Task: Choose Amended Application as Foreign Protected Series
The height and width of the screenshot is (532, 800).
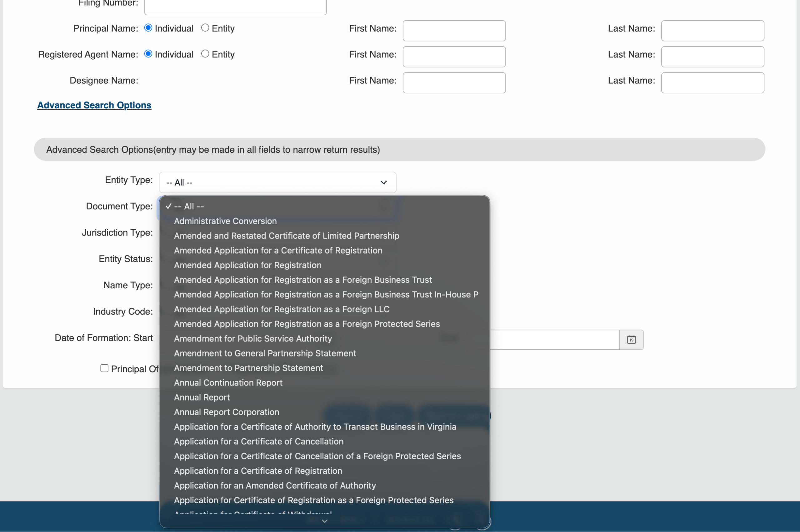Action: point(324,324)
